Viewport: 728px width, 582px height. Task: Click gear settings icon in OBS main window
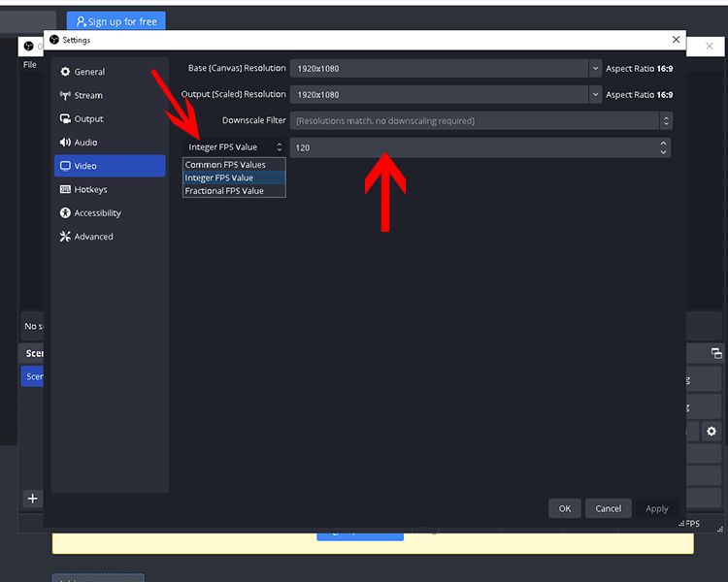(711, 432)
